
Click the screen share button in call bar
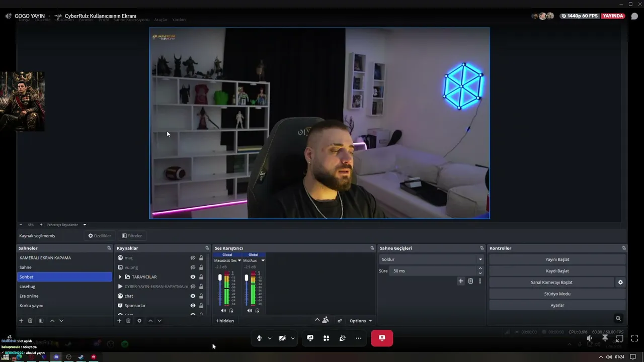point(310,338)
